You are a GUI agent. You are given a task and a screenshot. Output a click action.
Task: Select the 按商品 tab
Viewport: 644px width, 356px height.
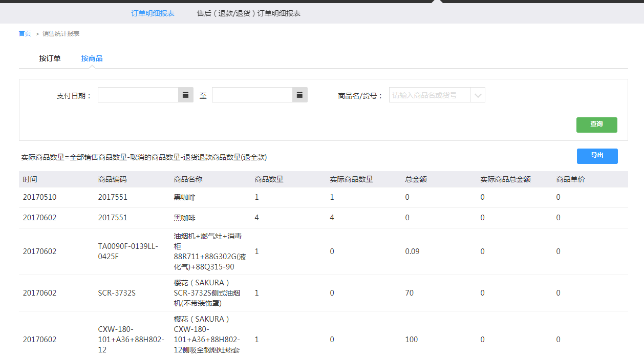[x=92, y=58]
